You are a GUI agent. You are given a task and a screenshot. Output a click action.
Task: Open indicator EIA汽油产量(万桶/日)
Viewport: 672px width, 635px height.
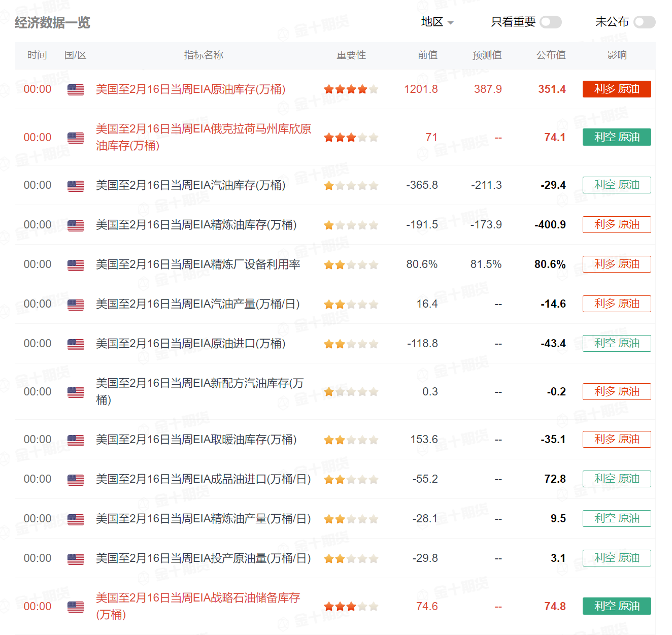click(x=198, y=304)
